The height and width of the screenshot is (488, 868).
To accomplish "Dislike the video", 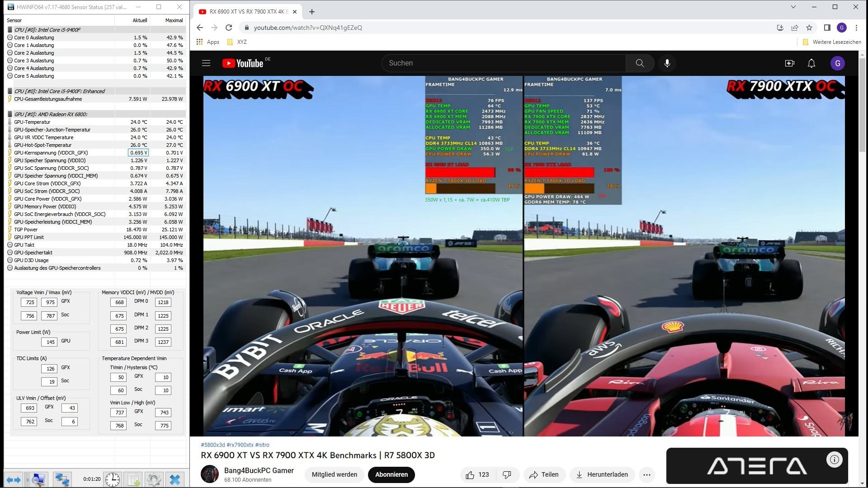I will [507, 474].
